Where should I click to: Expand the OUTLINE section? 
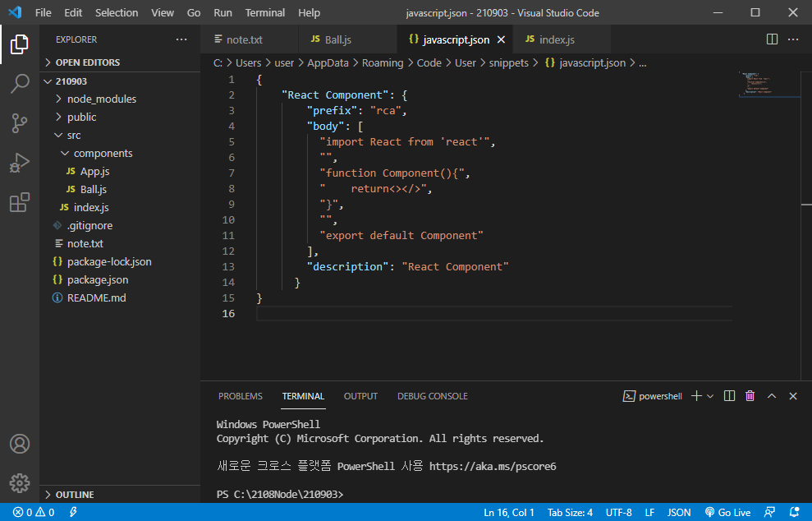tap(120, 495)
